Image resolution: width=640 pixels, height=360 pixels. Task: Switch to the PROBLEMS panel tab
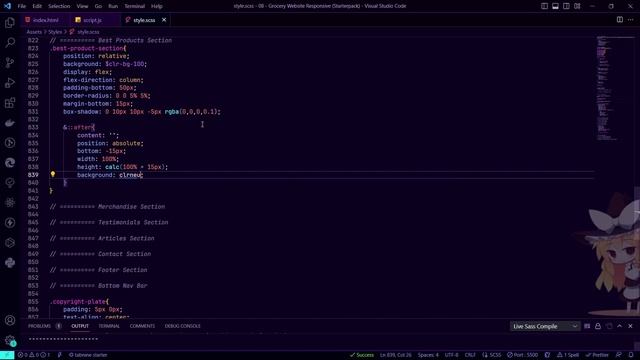[40, 326]
